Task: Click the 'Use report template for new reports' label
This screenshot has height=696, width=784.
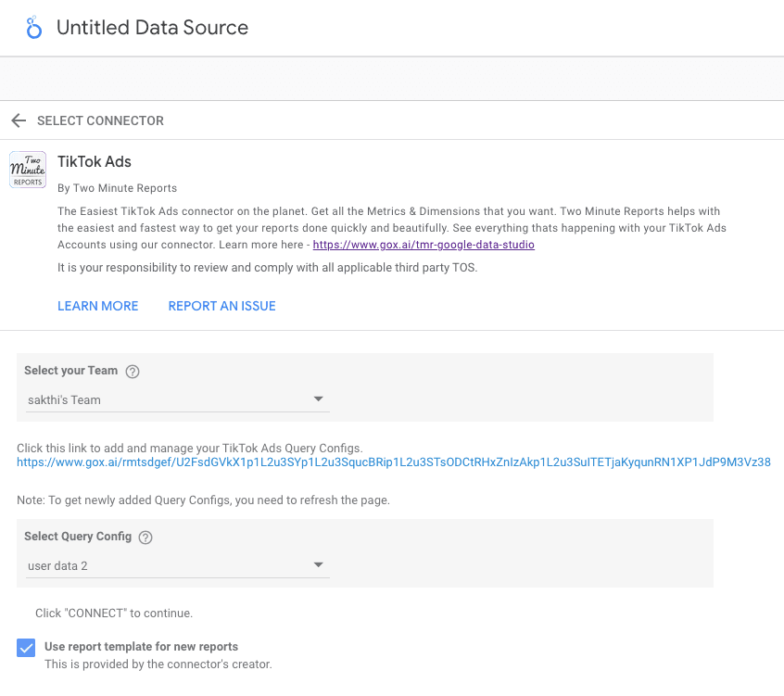Action: point(141,647)
